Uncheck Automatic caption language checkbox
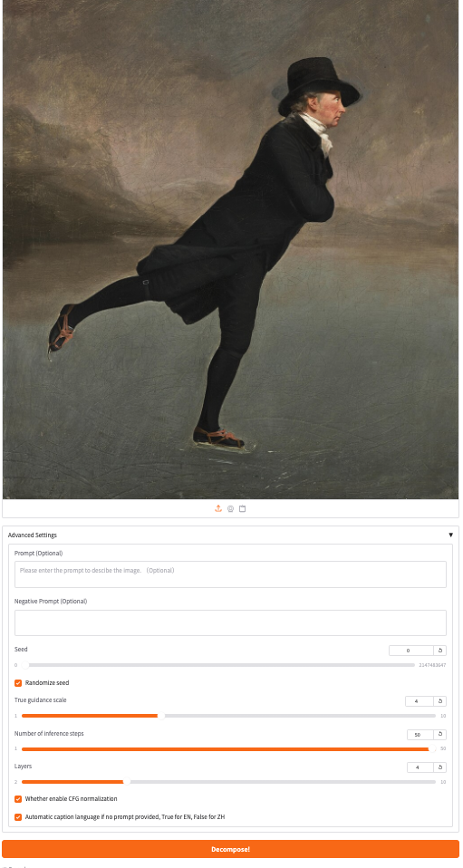Screen dimensions: 463x868 (x=18, y=817)
